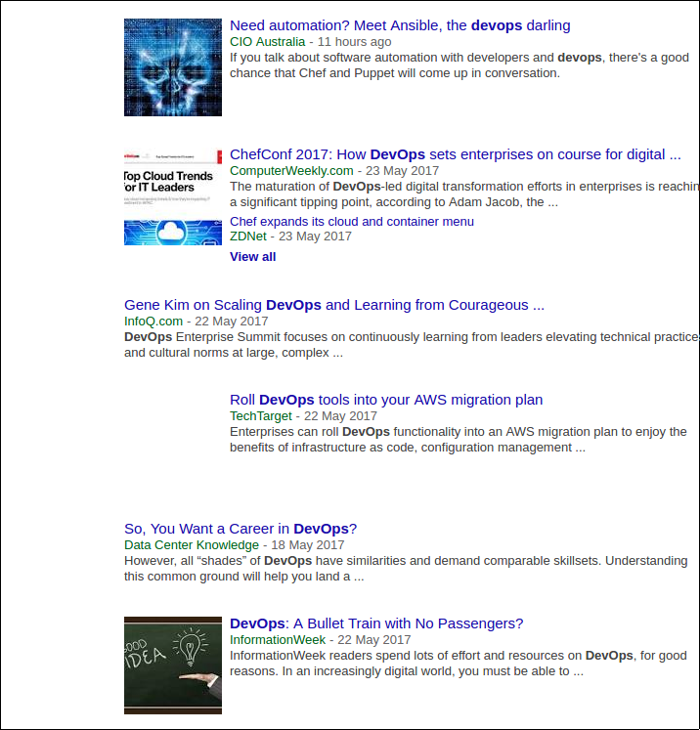Open 'Roll DevOps tools into your AWS migration plan'

tap(386, 400)
